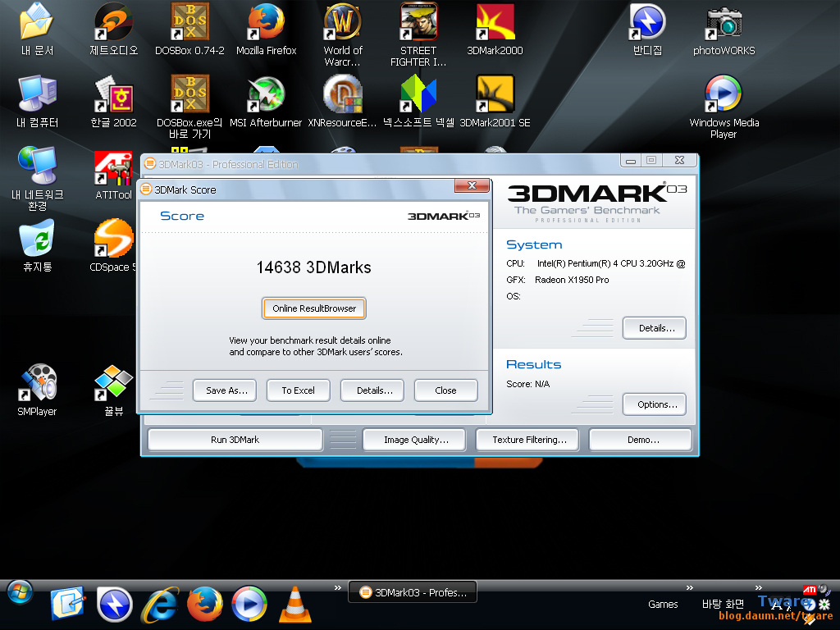
Task: Launch Firefox from quick launch bar
Action: point(204,605)
